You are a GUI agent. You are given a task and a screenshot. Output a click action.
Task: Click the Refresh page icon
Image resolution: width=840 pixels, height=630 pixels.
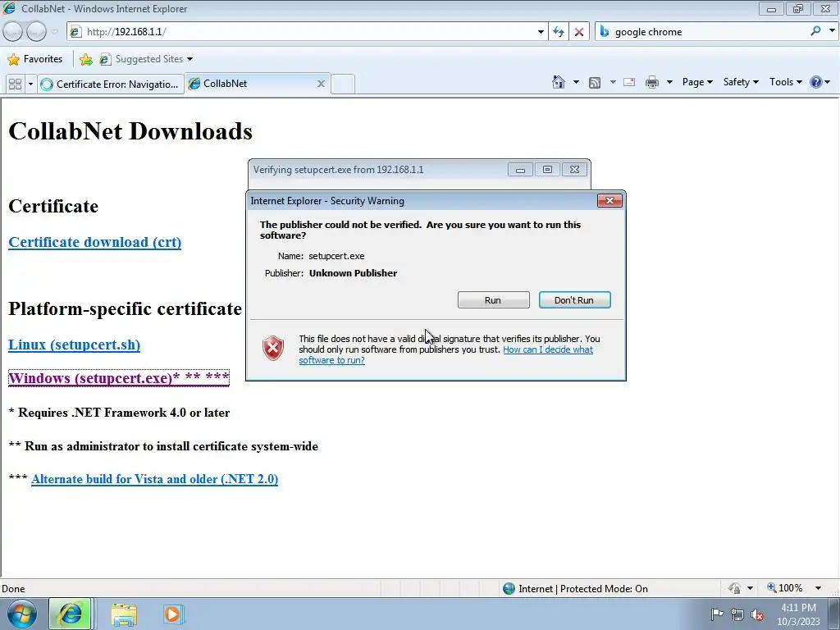pos(559,32)
